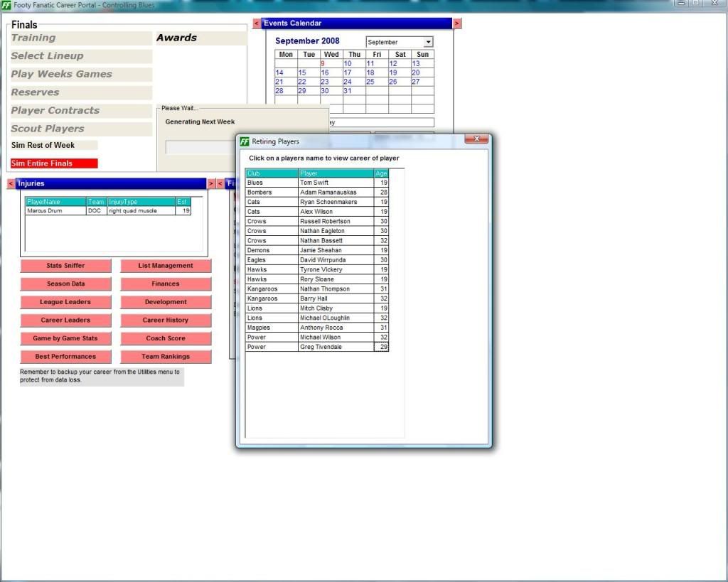Click right arrow on Events Calendar panel
This screenshot has height=582, width=728.
(456, 23)
